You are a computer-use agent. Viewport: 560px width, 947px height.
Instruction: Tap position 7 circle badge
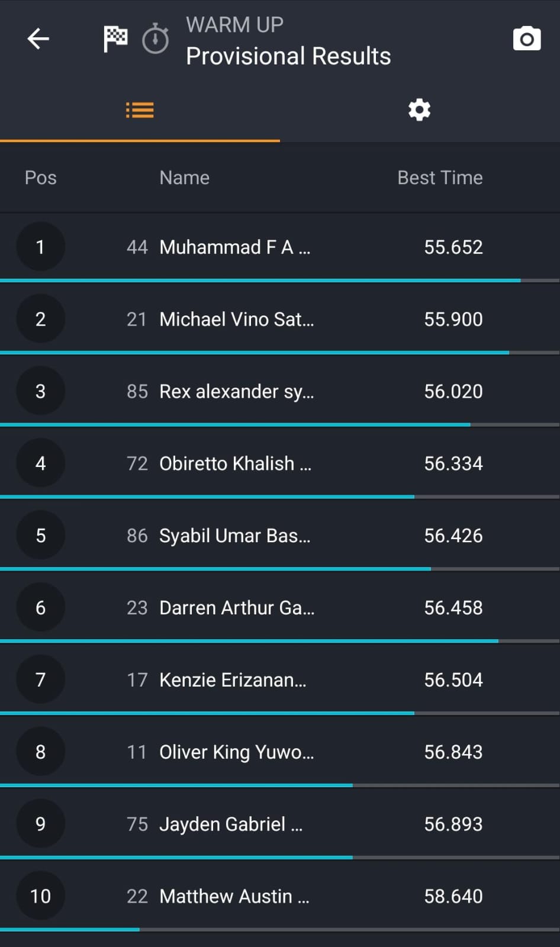pos(40,679)
